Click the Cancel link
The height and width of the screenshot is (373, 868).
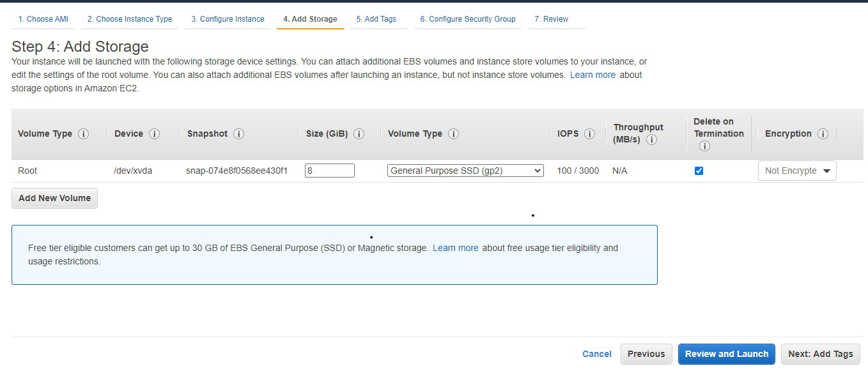596,354
